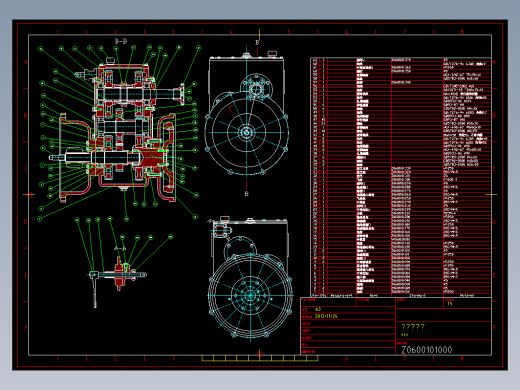This screenshot has height=390, width=520.
Task: Select the yellow '?????' title text
Action: 413,327
